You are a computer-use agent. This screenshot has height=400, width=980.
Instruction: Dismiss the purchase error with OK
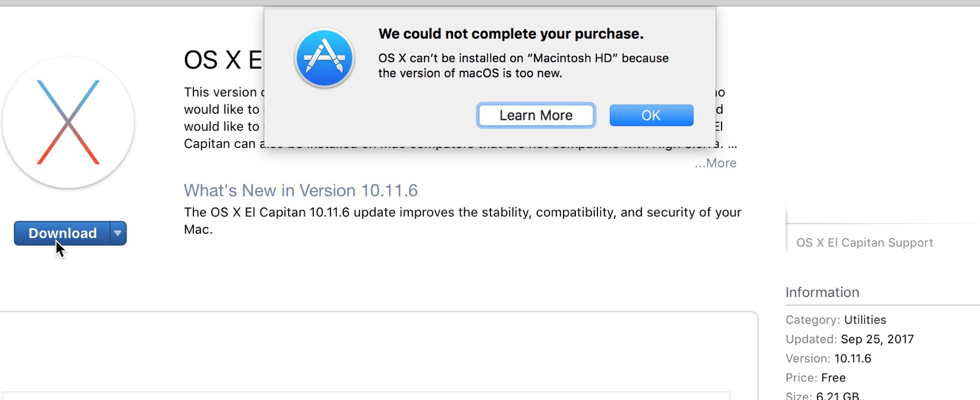pos(651,115)
